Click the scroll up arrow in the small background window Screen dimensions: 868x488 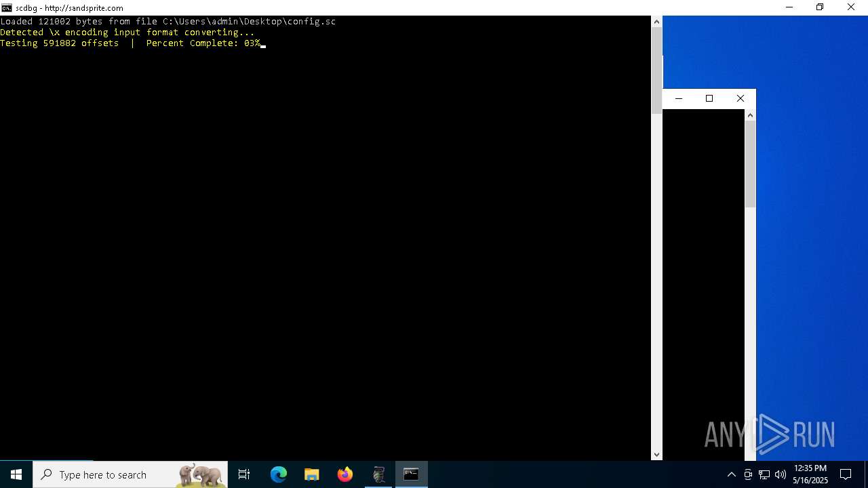[x=750, y=115]
